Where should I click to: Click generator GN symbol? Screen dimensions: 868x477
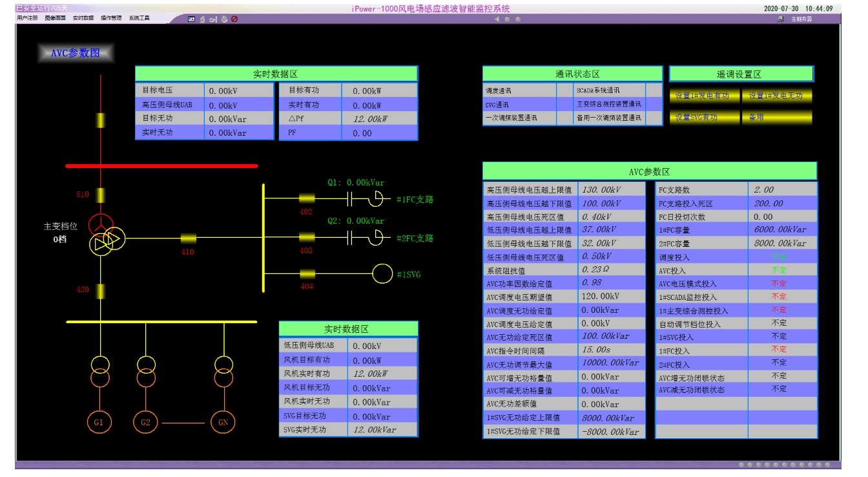223,422
